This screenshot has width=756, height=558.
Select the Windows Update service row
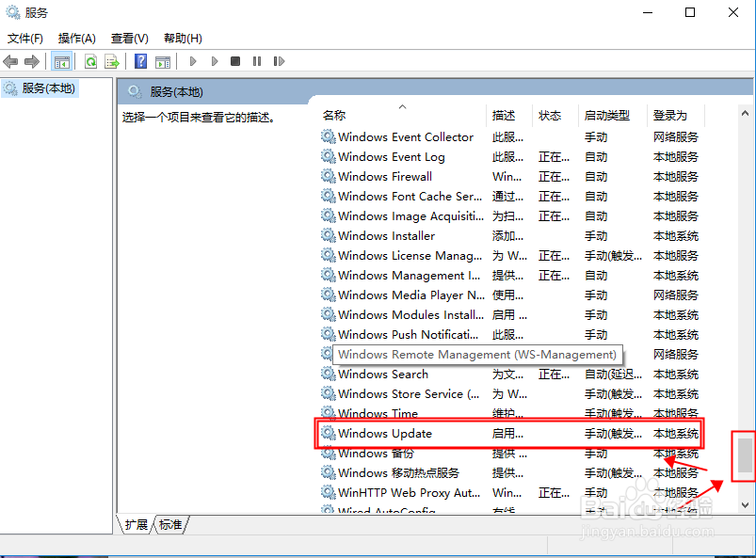pyautogui.click(x=509, y=433)
